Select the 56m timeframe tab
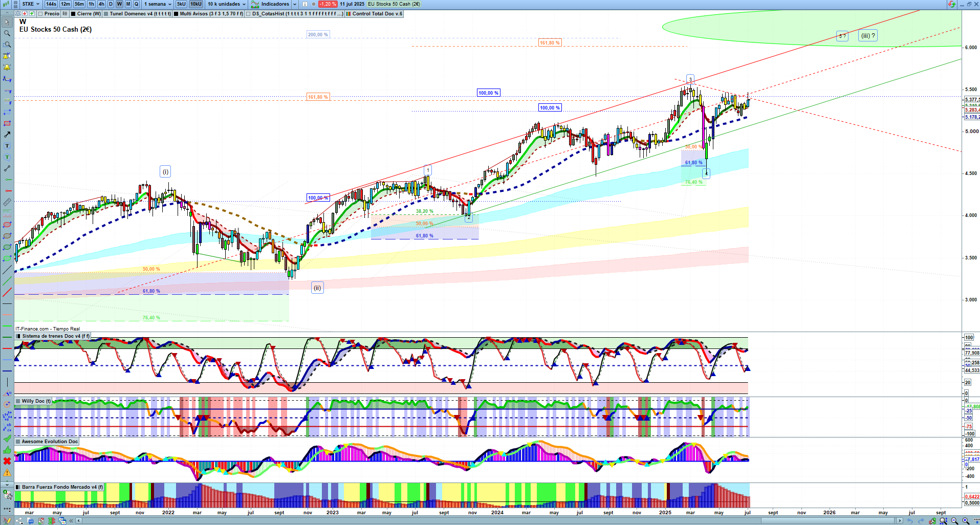 tap(79, 4)
